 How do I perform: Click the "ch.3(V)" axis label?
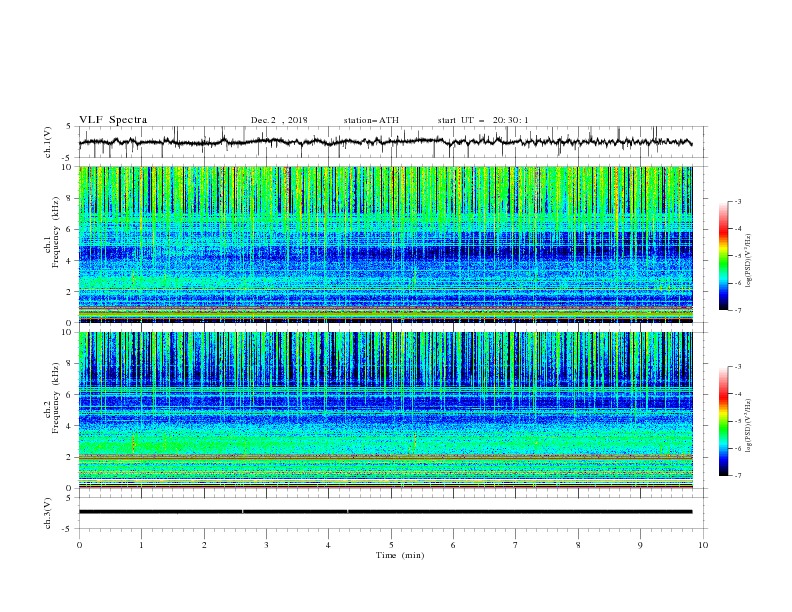pos(48,513)
